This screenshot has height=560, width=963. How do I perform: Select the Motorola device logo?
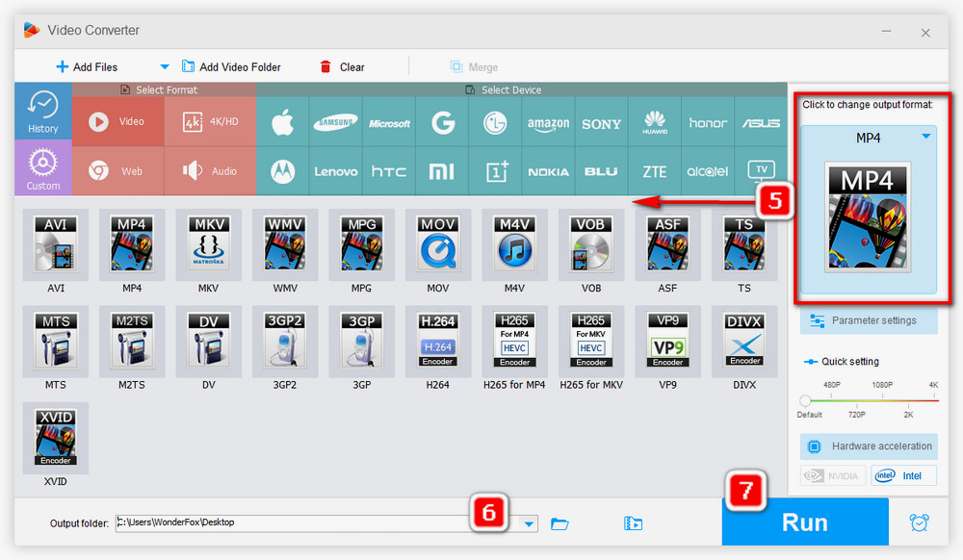[282, 171]
